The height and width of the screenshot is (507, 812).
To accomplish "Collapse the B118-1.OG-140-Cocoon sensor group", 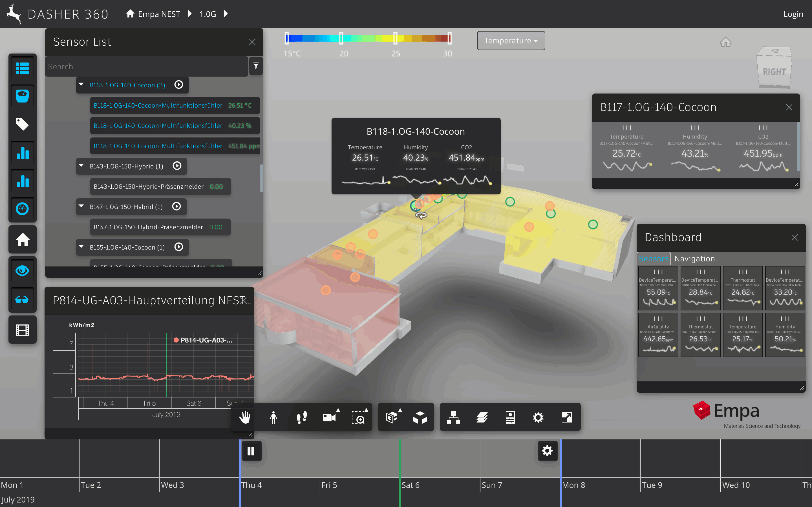I will click(x=81, y=85).
